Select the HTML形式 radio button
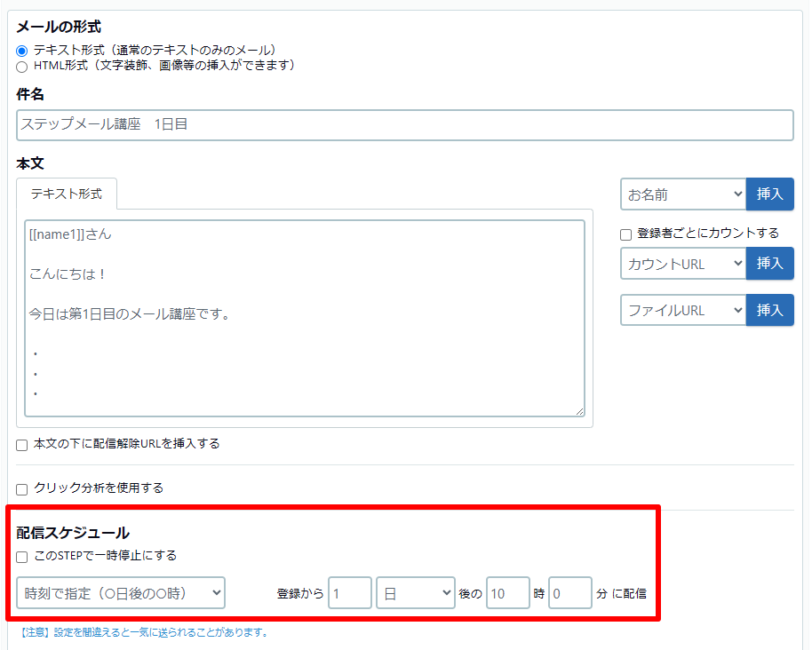The image size is (812, 650). pyautogui.click(x=21, y=67)
